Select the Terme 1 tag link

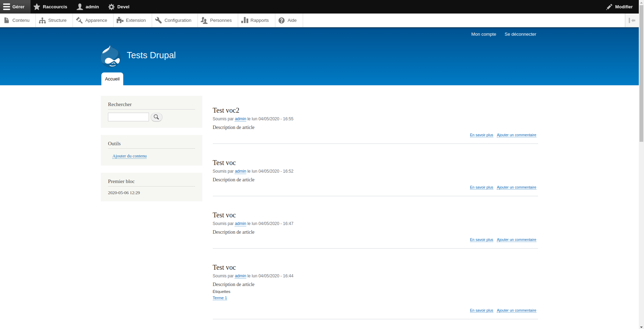point(219,298)
